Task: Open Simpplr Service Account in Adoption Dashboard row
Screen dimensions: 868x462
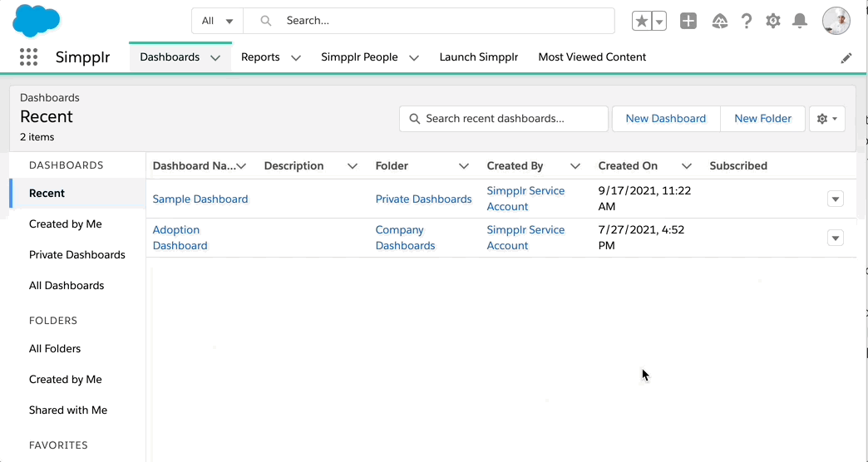Action: coord(526,238)
